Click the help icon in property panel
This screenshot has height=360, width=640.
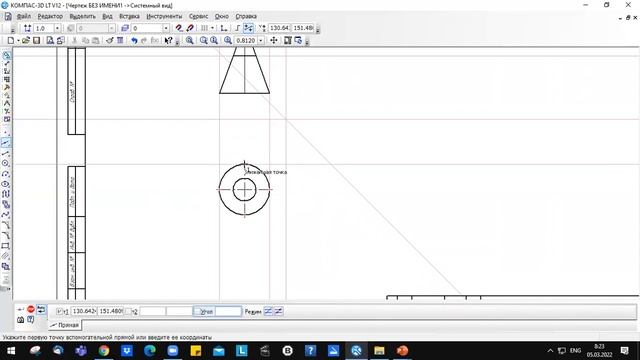(31, 320)
